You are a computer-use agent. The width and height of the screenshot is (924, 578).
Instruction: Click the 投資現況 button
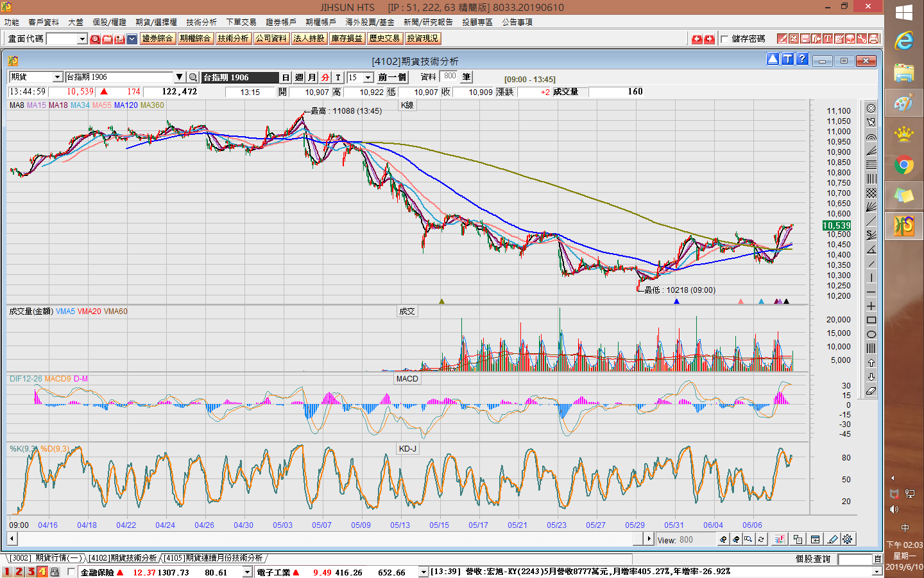pos(422,39)
